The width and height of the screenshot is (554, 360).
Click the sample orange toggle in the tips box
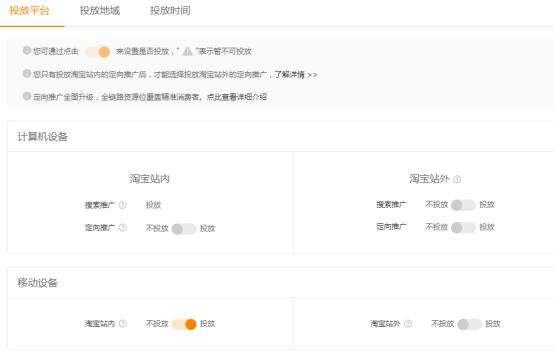98,52
